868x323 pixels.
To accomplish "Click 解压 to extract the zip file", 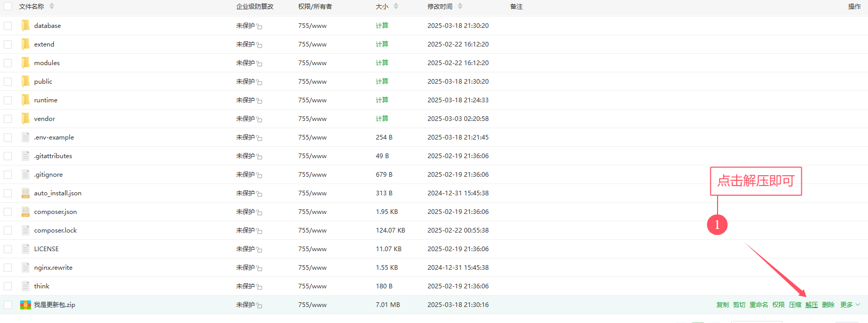I will click(812, 305).
